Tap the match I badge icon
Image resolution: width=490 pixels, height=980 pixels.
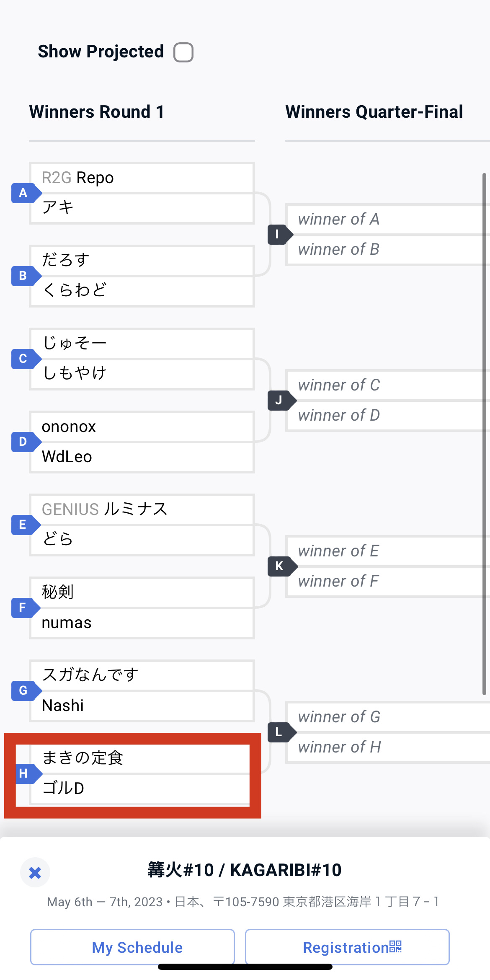pyautogui.click(x=279, y=235)
